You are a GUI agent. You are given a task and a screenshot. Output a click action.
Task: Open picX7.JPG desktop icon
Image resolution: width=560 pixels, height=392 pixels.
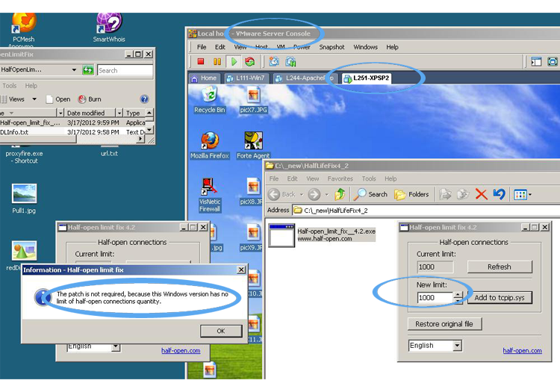tap(254, 101)
